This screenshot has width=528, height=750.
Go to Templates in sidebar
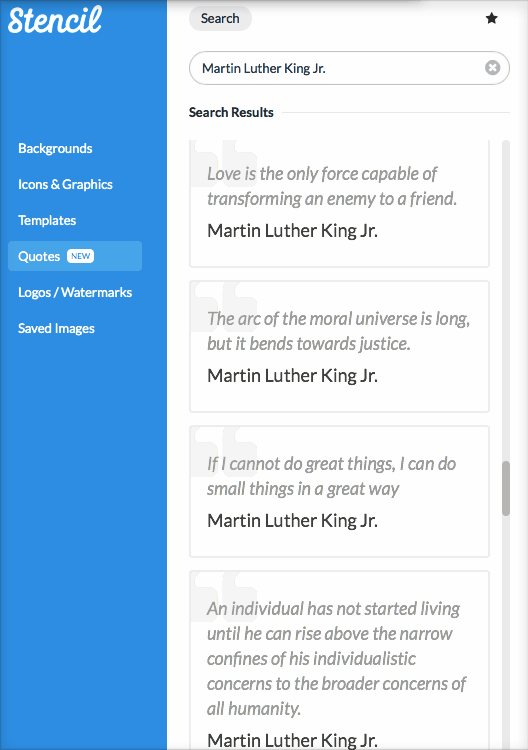(47, 221)
